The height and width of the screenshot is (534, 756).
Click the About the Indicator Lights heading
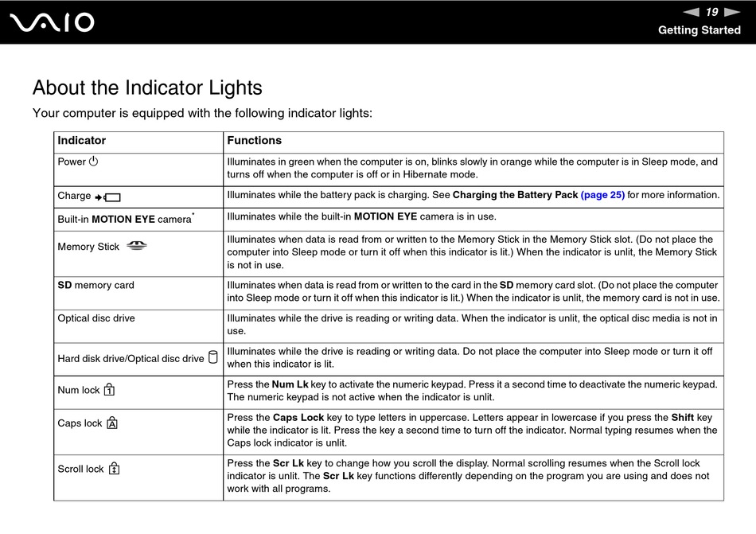147,88
